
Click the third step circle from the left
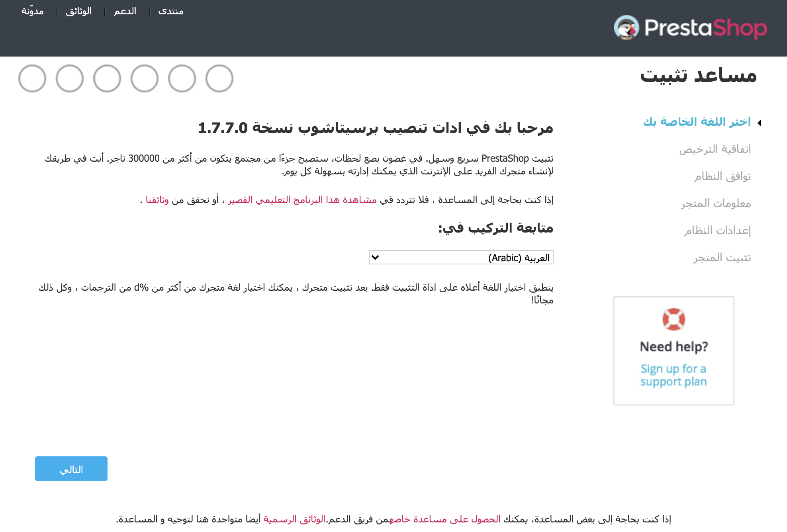[107, 78]
